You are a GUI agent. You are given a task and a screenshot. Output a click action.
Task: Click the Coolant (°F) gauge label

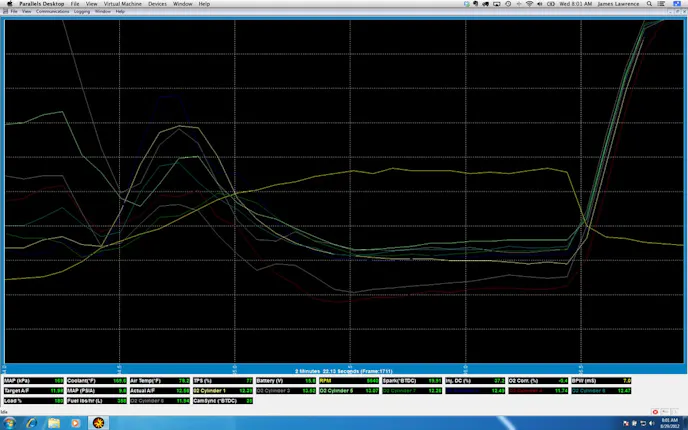click(x=82, y=381)
